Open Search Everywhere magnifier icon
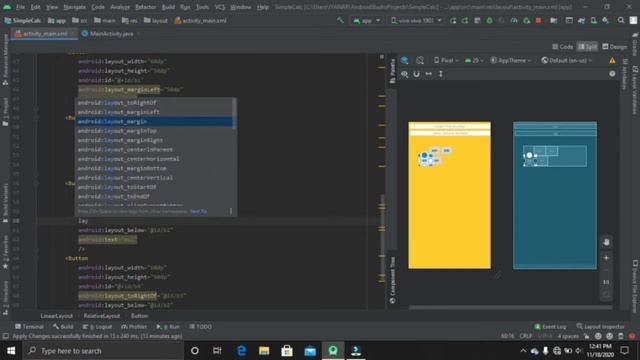This screenshot has width=640, height=360. coord(621,20)
